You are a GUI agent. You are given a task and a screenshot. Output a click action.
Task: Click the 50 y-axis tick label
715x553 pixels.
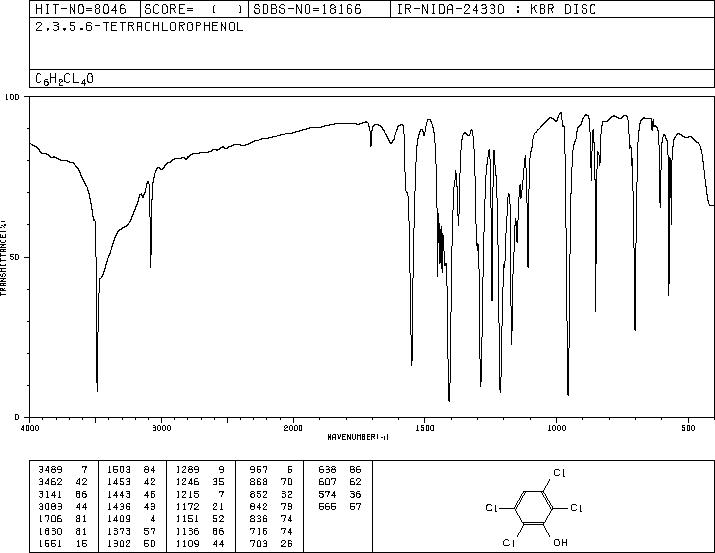(15, 257)
